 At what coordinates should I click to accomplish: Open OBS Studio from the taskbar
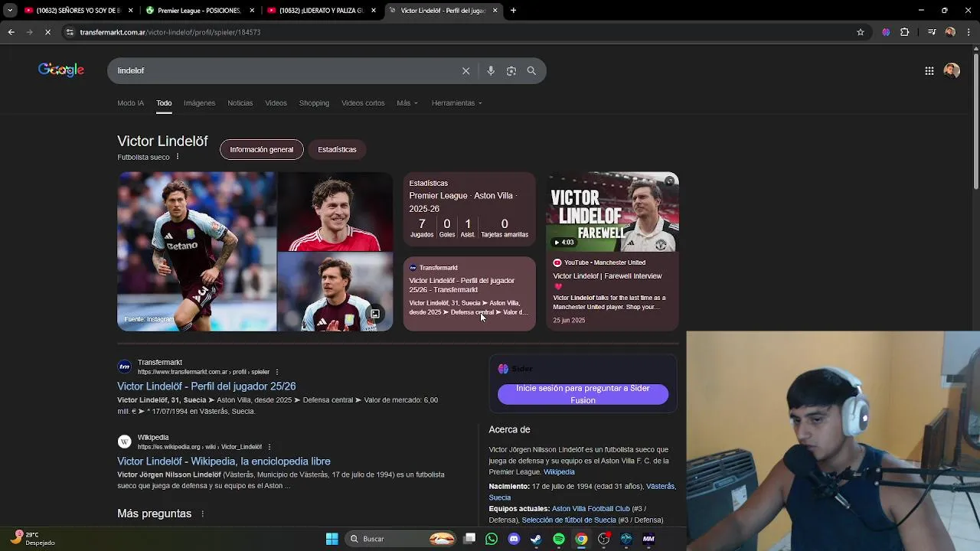coord(604,539)
